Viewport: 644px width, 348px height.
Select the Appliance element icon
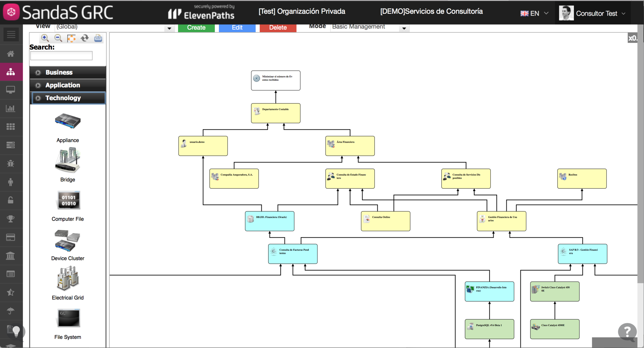pyautogui.click(x=67, y=121)
